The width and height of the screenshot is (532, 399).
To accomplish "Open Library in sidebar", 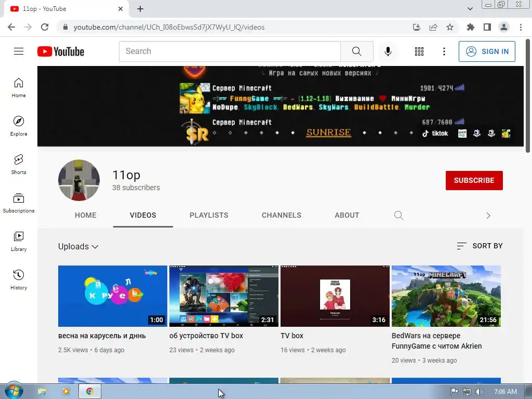I will (19, 241).
